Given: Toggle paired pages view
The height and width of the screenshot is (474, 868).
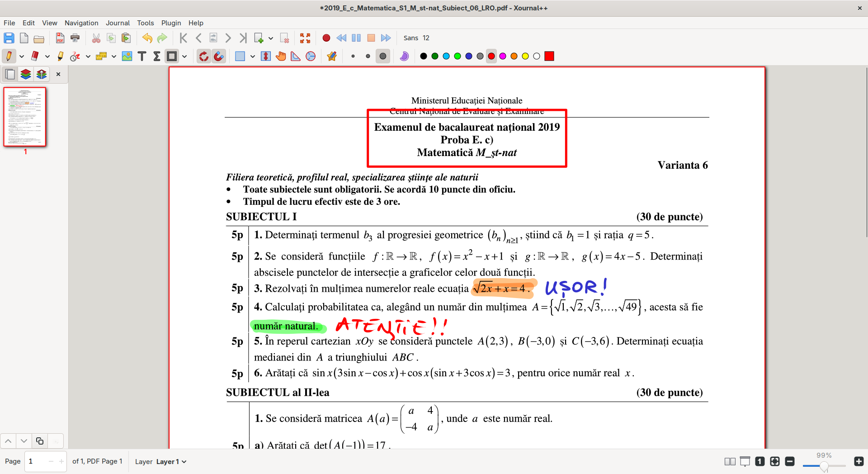Looking at the screenshot, I should pos(730,461).
